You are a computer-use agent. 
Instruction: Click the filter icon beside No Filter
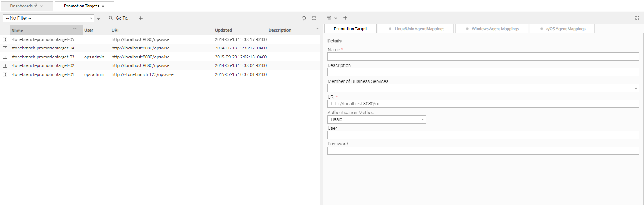(x=98, y=18)
